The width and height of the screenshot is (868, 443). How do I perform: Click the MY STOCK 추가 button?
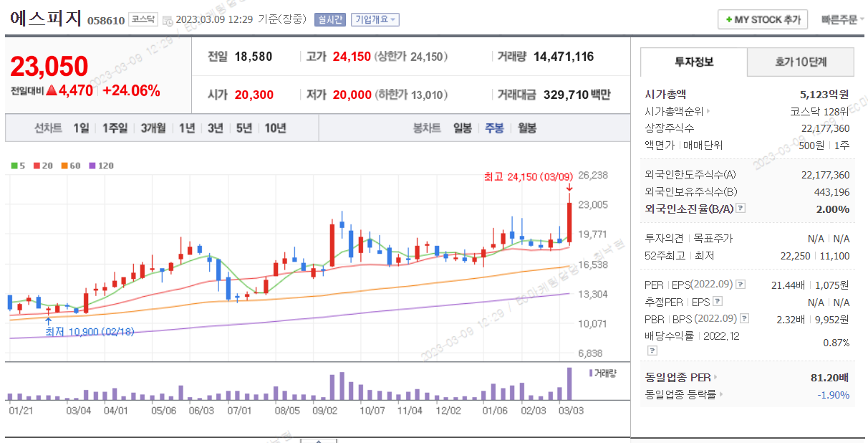pos(763,19)
